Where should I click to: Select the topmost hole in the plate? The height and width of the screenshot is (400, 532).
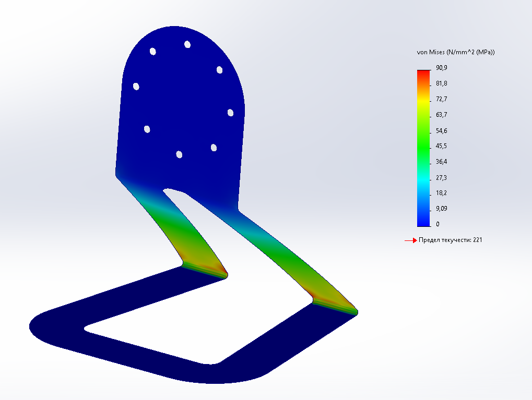point(187,44)
